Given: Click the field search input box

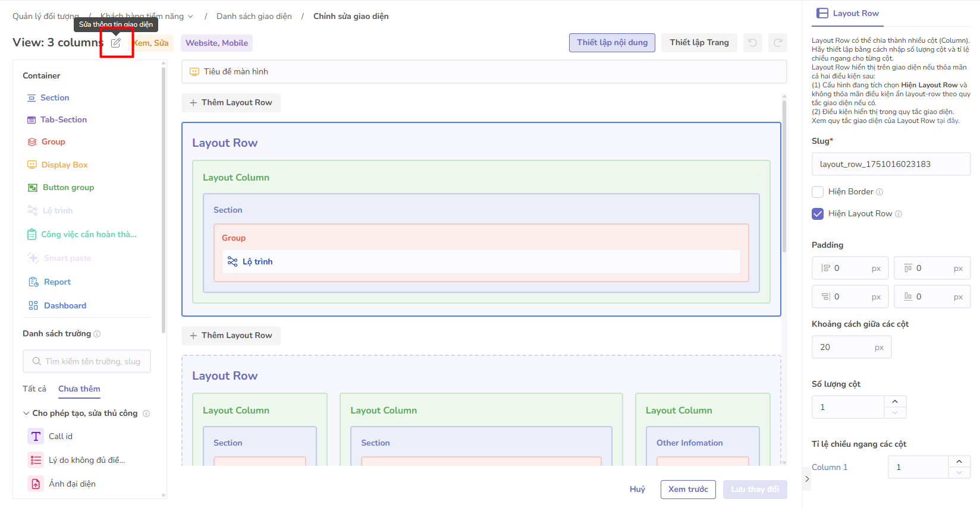Looking at the screenshot, I should tap(87, 361).
